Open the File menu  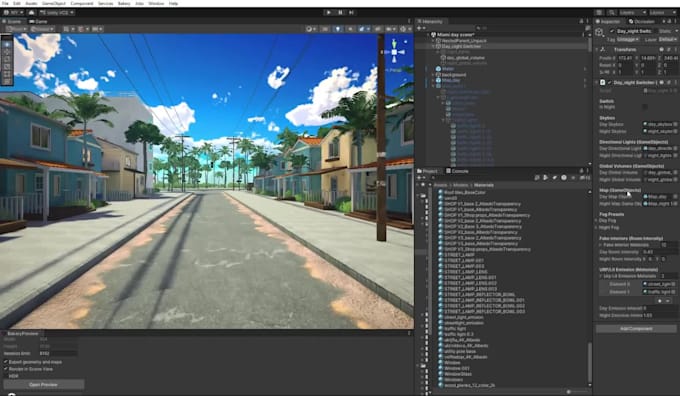(5, 3)
